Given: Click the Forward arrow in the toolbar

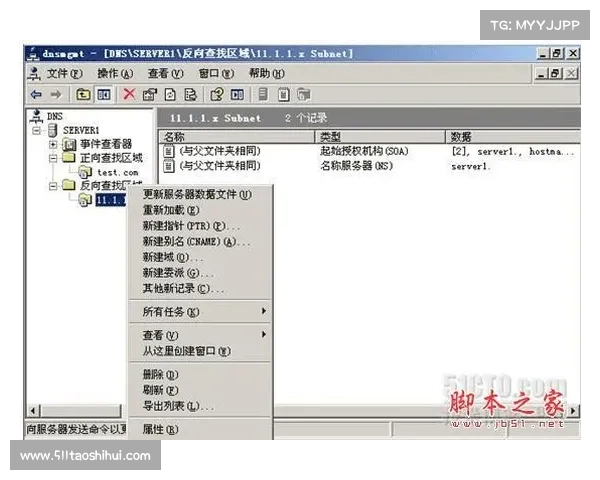Looking at the screenshot, I should pos(56,94).
